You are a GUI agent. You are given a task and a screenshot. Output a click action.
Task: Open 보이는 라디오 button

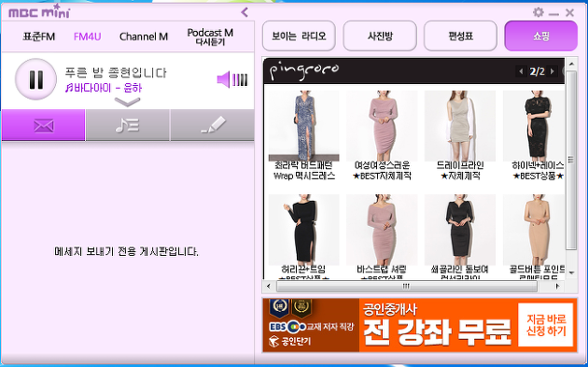[x=299, y=36]
